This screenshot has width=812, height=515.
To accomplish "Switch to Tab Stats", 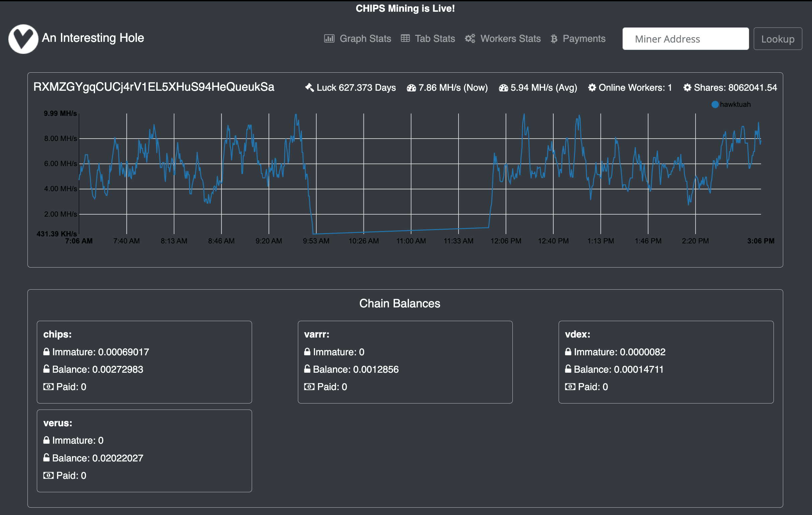I will pos(435,39).
